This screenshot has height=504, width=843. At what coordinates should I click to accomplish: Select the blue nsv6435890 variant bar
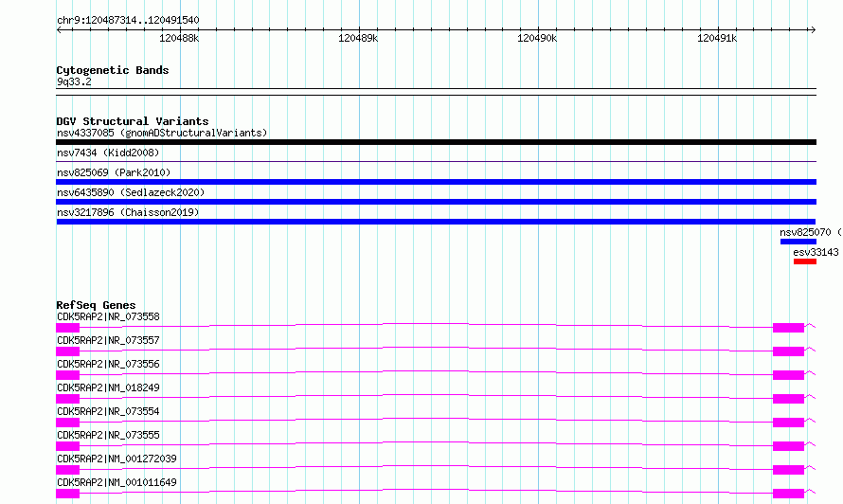coord(436,202)
